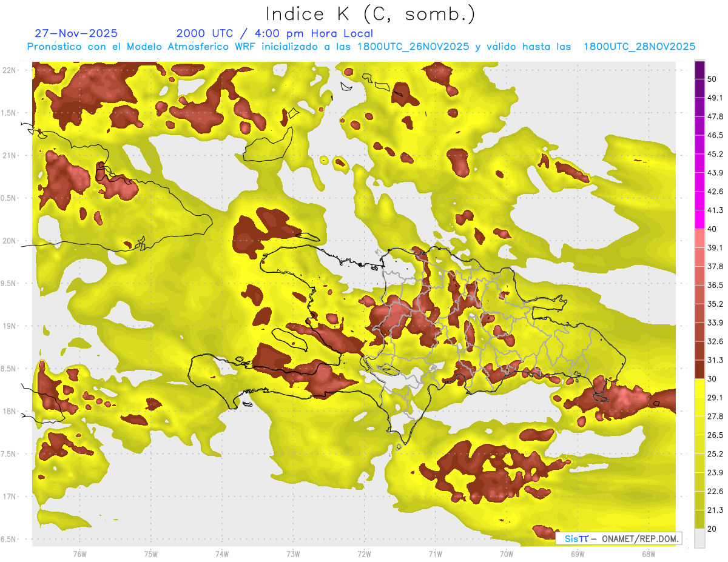Screen dimensions: 728x562
Task: Click the '22.6' legend value
Action: point(715,492)
